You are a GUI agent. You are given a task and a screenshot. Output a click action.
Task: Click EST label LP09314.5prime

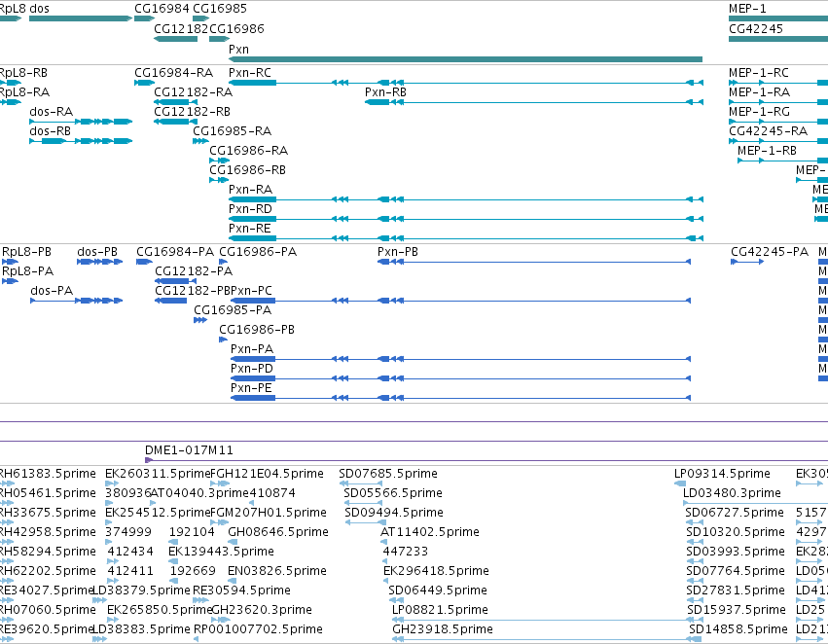point(722,474)
